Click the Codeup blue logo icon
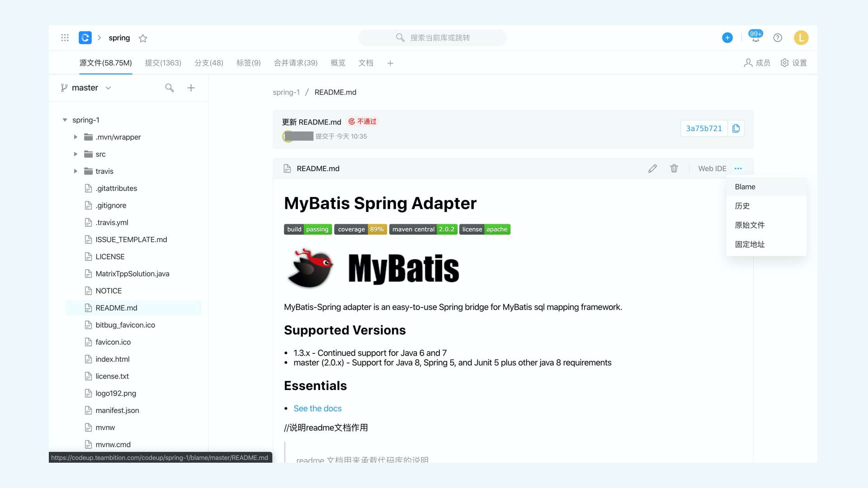This screenshot has width=868, height=488. pos(85,38)
